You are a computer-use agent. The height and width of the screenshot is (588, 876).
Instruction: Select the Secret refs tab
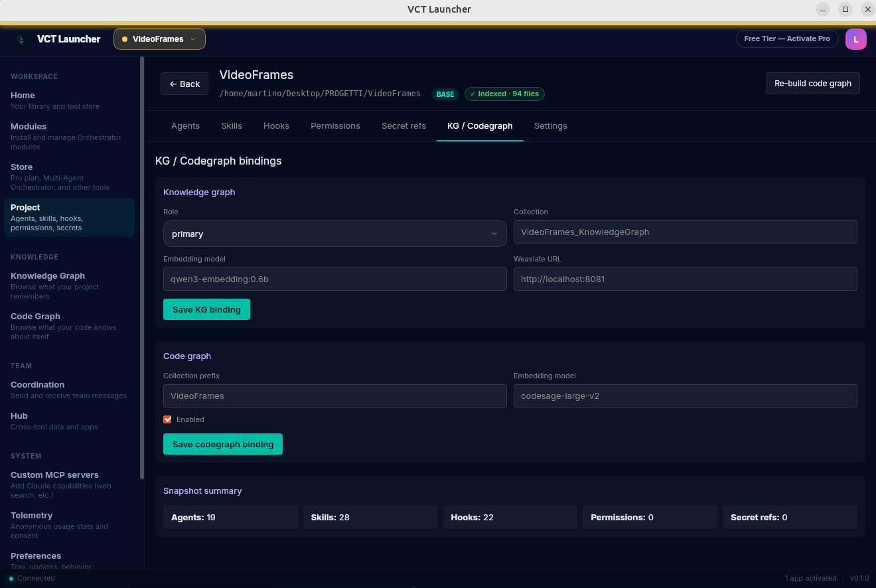tap(403, 126)
